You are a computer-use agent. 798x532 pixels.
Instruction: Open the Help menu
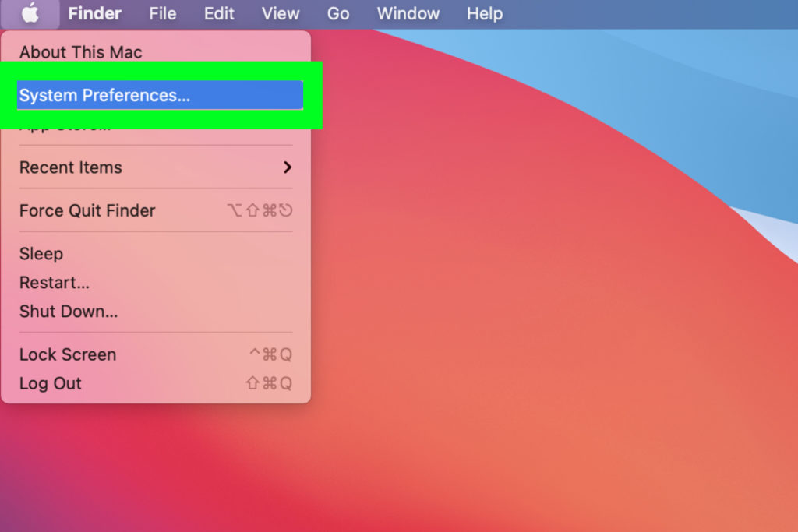point(485,13)
